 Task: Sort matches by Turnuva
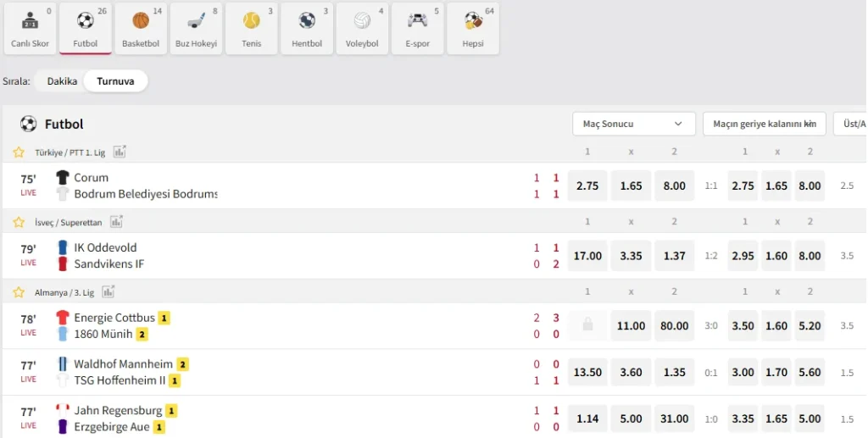[115, 80]
